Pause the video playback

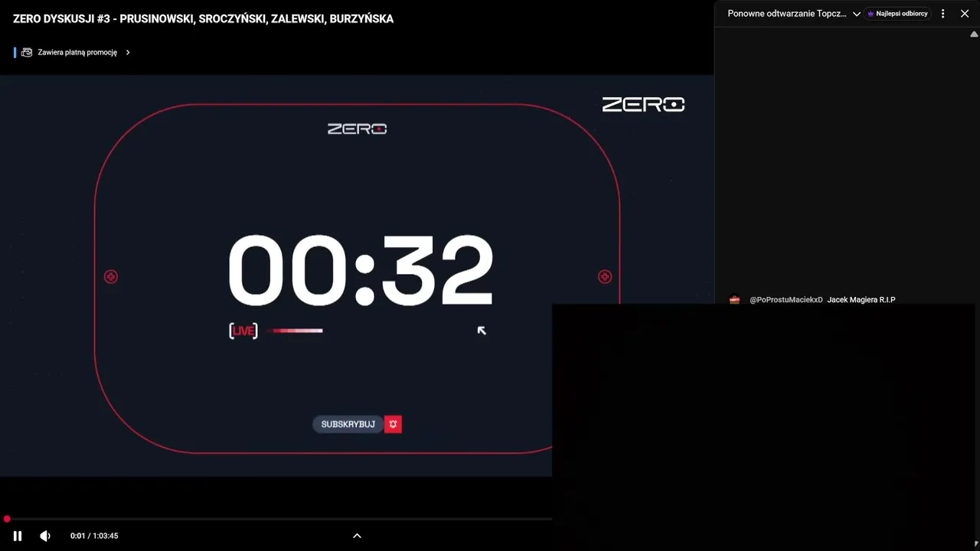coord(18,536)
